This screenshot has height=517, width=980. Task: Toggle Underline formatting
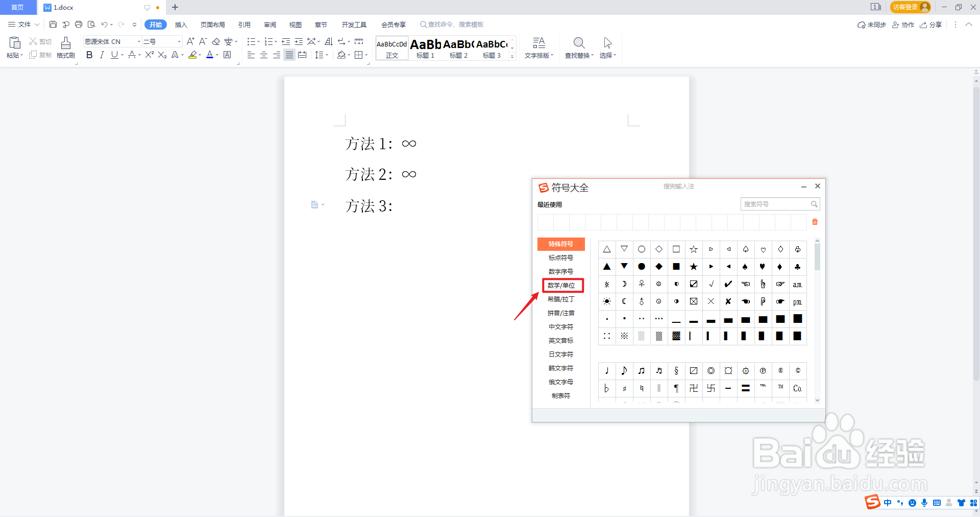pos(114,55)
